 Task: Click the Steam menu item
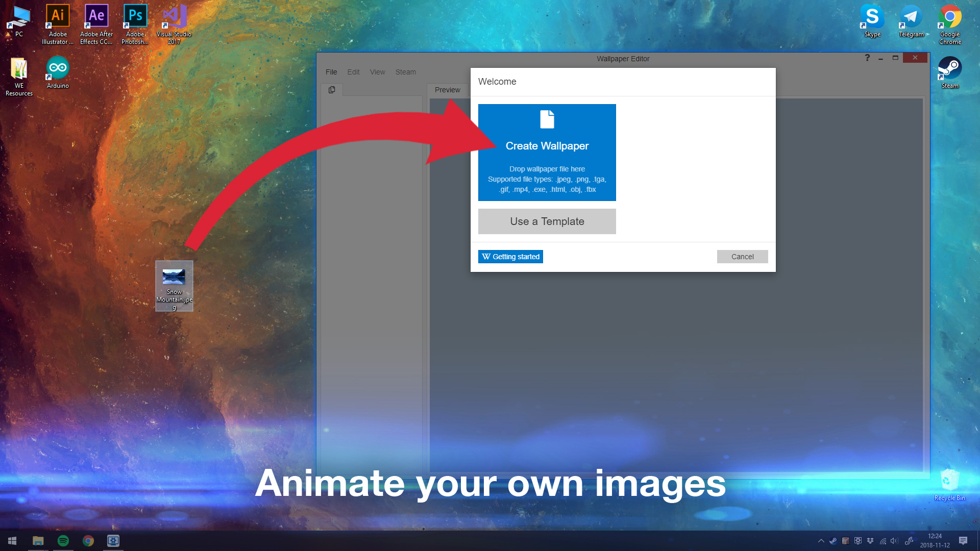[405, 72]
